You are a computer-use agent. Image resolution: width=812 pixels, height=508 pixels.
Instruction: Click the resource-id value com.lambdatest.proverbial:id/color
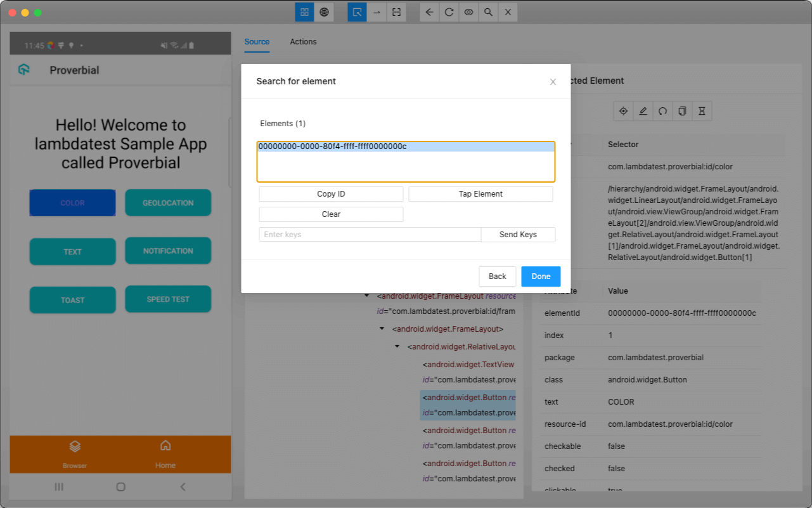pyautogui.click(x=671, y=424)
